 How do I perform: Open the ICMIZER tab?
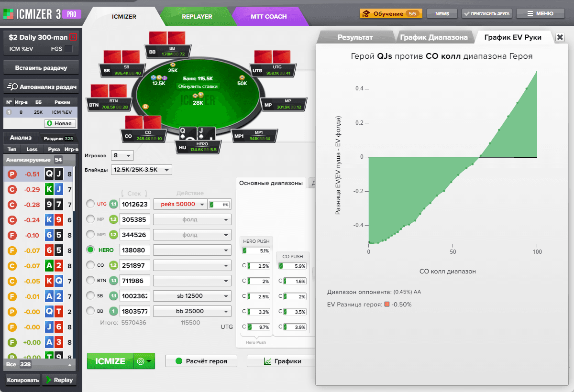[124, 16]
